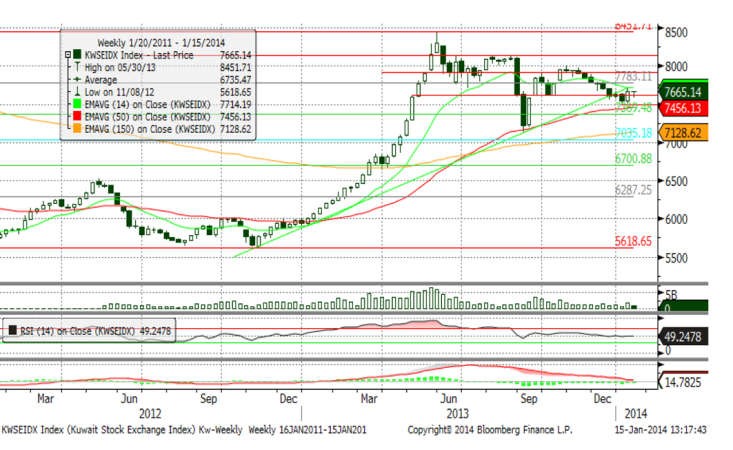Collapse the legend using the minus box icon
The height and width of the screenshot is (450, 733).
pos(68,55)
